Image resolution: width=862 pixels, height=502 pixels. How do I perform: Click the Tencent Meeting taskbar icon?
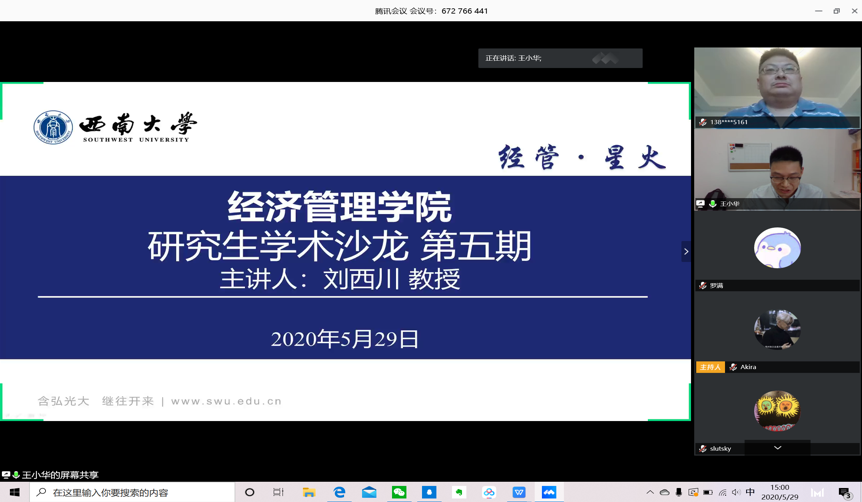[549, 492]
